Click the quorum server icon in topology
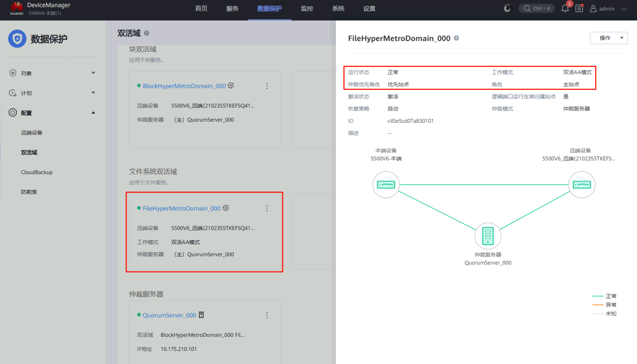The height and width of the screenshot is (364, 637). 487,236
